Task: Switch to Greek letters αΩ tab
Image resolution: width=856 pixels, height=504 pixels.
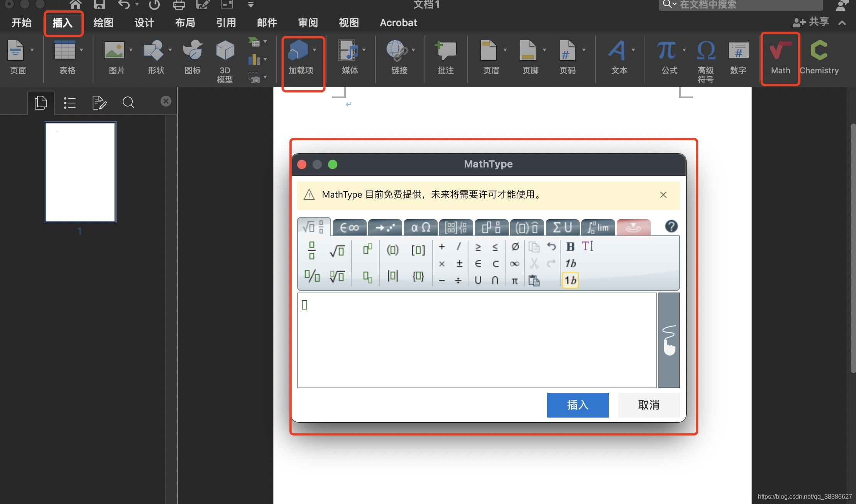Action: (420, 228)
